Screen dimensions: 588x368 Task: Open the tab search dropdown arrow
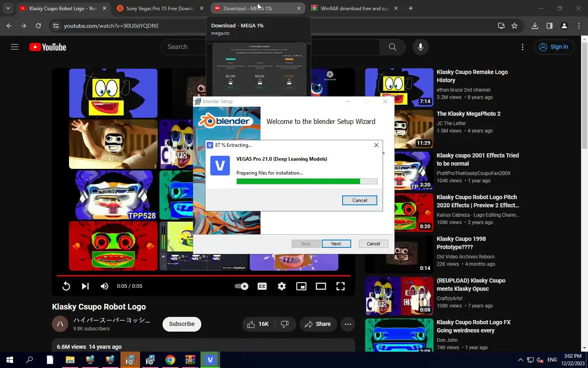click(8, 8)
